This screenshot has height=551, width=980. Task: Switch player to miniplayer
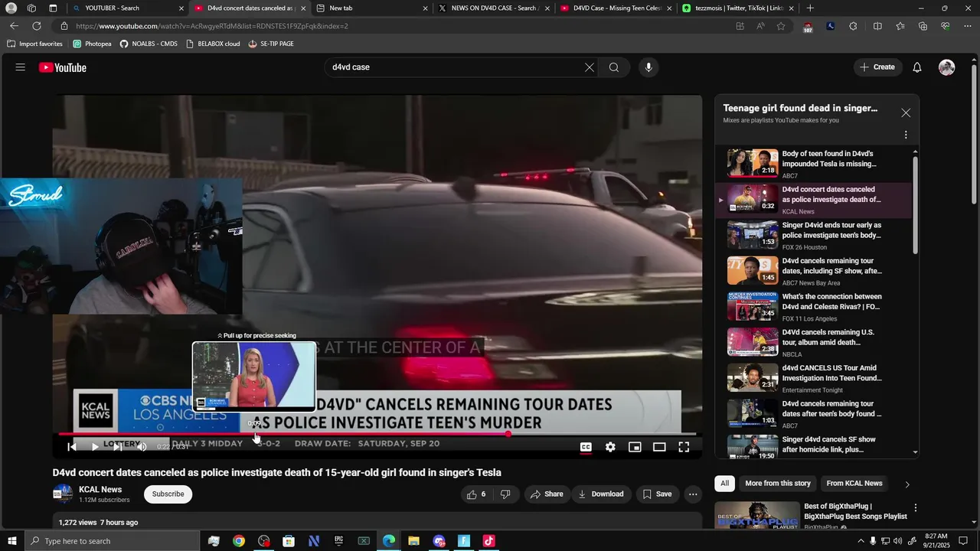[x=635, y=447]
